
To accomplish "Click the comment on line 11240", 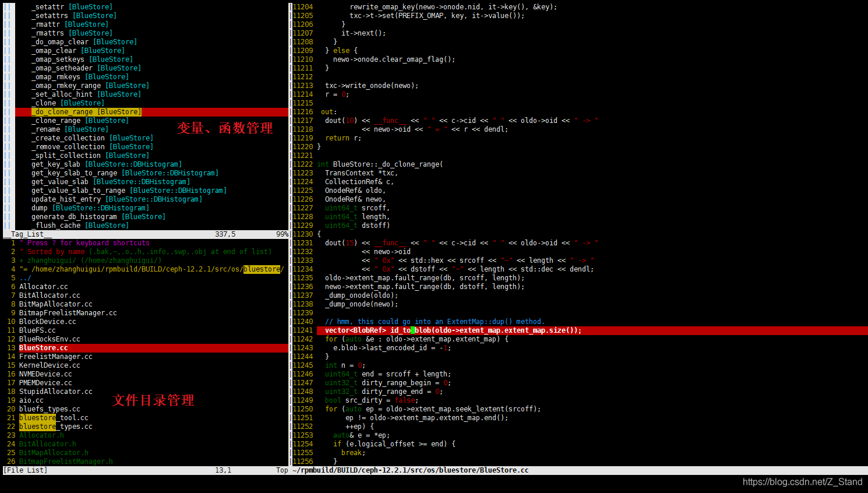I will (x=435, y=322).
